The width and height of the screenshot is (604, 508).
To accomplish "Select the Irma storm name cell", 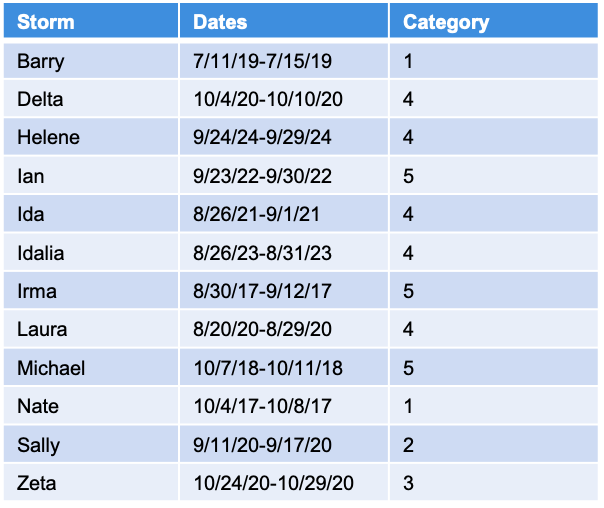I will pyautogui.click(x=37, y=291).
